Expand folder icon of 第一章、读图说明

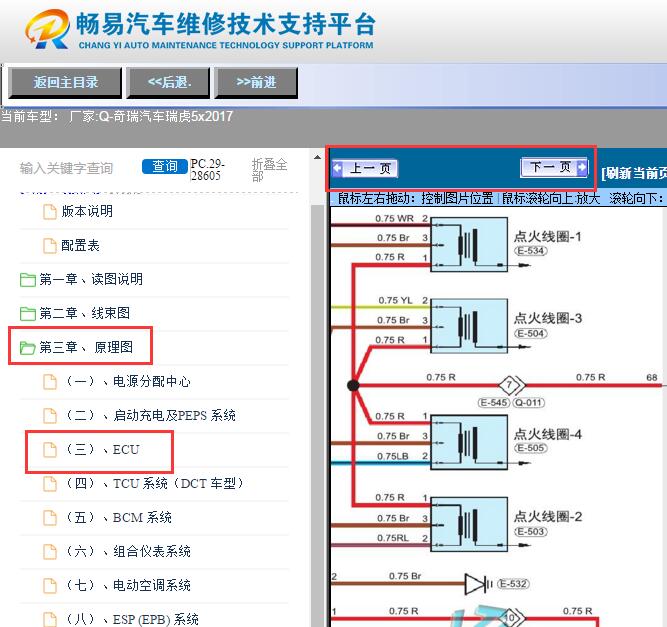(x=28, y=279)
